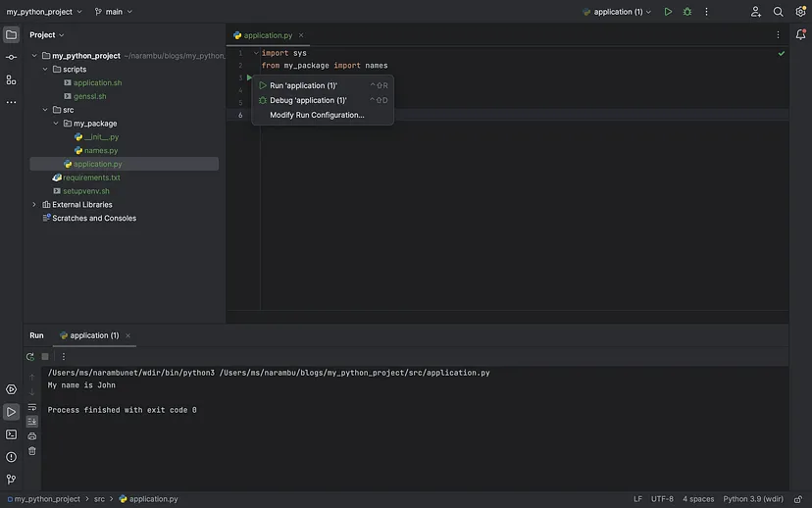Collapse the scripts folder in project tree

[45, 69]
